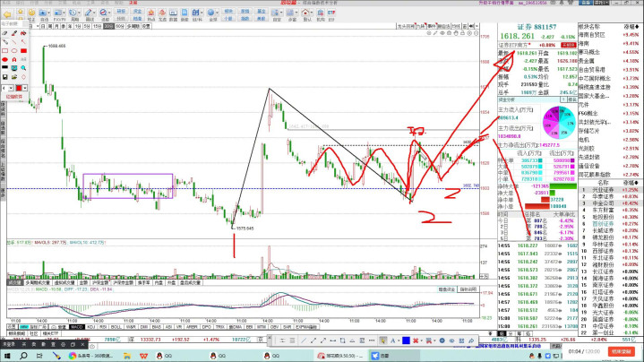Open dropdown arrow at chart top-right tabs
The width and height of the screenshot is (644, 362).
pos(476,26)
